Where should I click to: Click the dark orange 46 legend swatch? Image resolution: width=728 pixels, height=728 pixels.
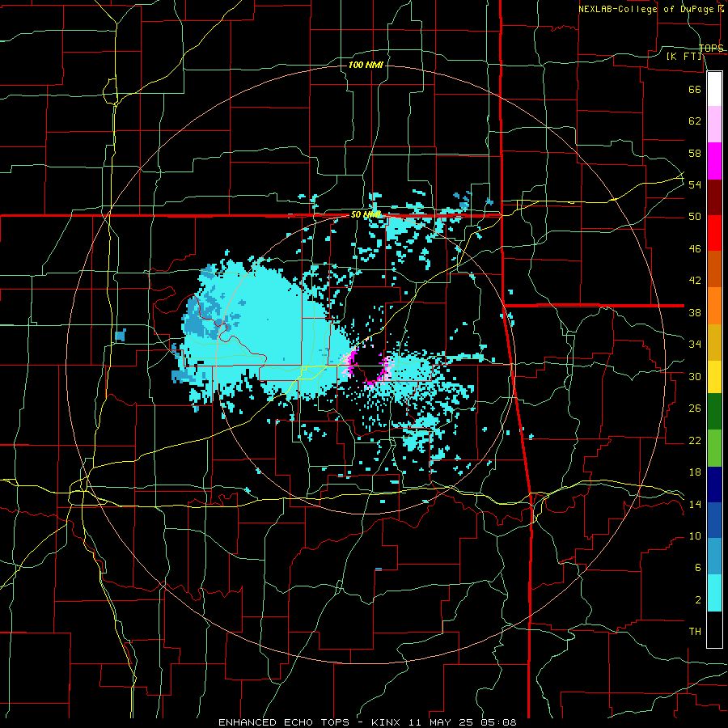(x=714, y=269)
